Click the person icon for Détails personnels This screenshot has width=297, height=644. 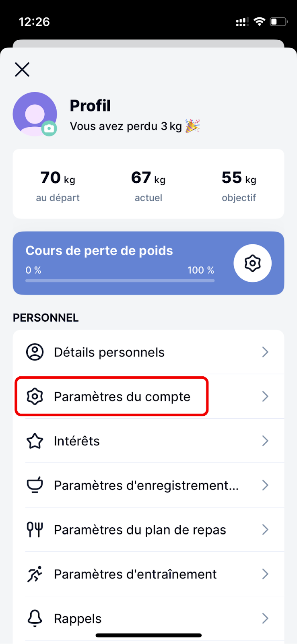35,352
